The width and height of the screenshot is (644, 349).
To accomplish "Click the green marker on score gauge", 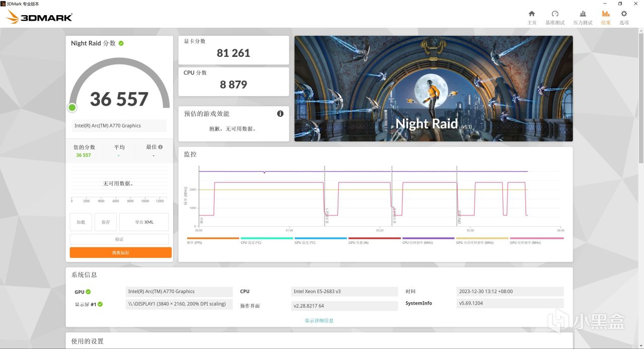I will 72,107.
